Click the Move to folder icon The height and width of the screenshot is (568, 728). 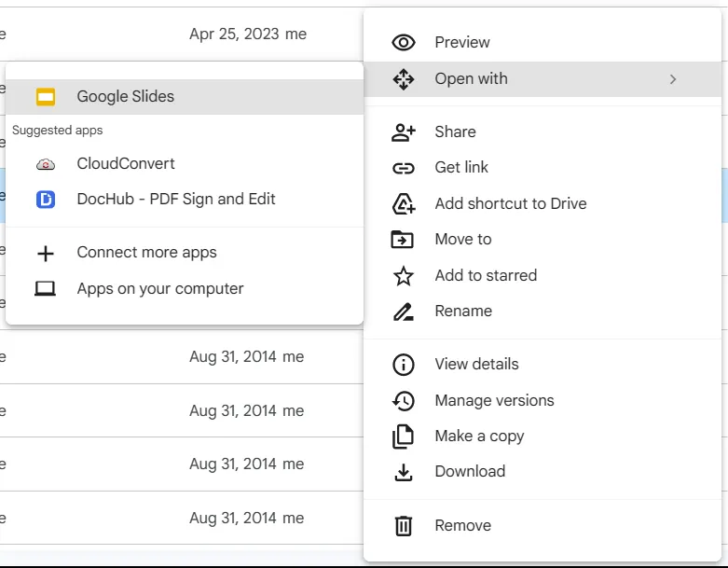(x=403, y=240)
